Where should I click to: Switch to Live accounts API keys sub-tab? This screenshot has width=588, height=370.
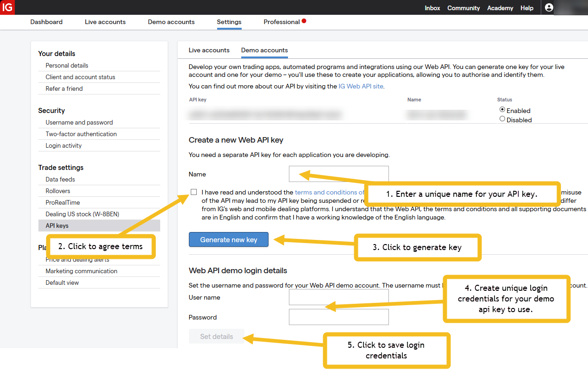[209, 50]
